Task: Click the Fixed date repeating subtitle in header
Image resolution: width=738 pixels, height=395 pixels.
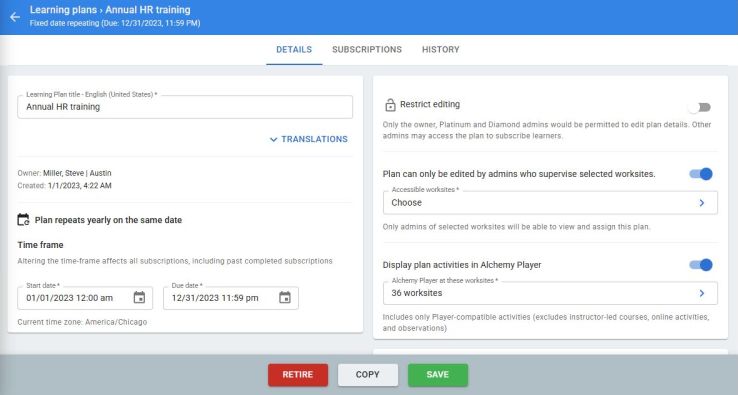Action: pyautogui.click(x=115, y=23)
